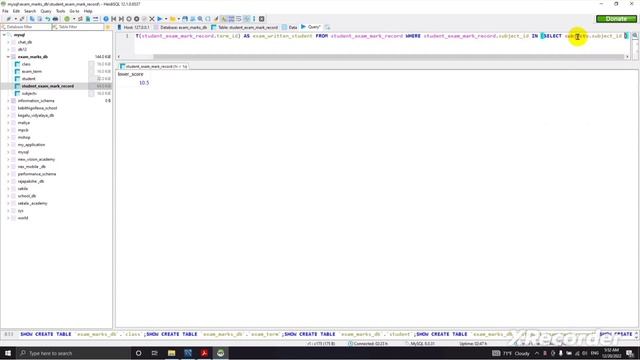
Task: Click the rightmost dark square toolbar icon
Action: (262, 19)
